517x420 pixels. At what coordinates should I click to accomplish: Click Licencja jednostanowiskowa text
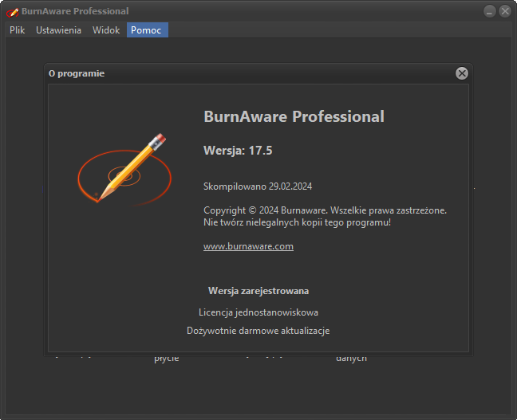[258, 312]
